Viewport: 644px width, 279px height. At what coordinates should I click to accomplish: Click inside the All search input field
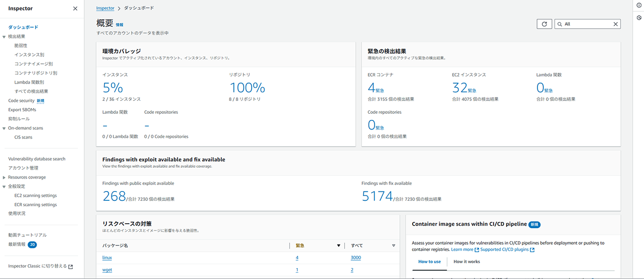(x=587, y=24)
